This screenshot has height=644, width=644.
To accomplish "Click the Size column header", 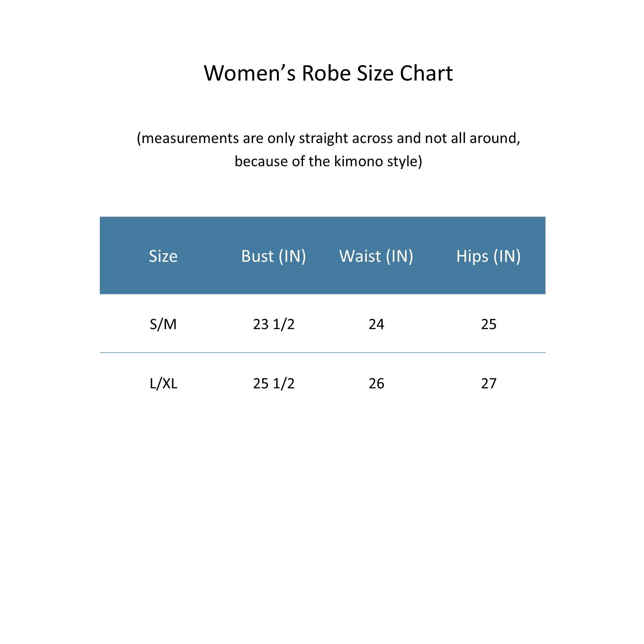I will [x=163, y=256].
